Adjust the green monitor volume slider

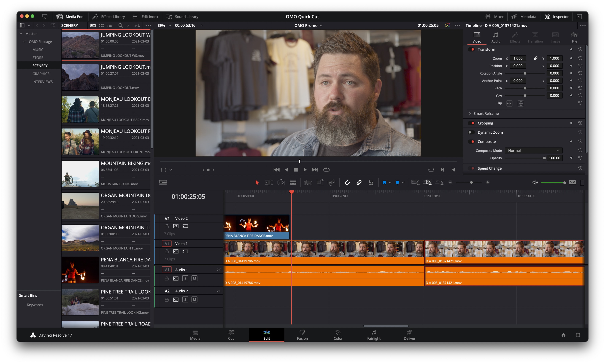[553, 183]
